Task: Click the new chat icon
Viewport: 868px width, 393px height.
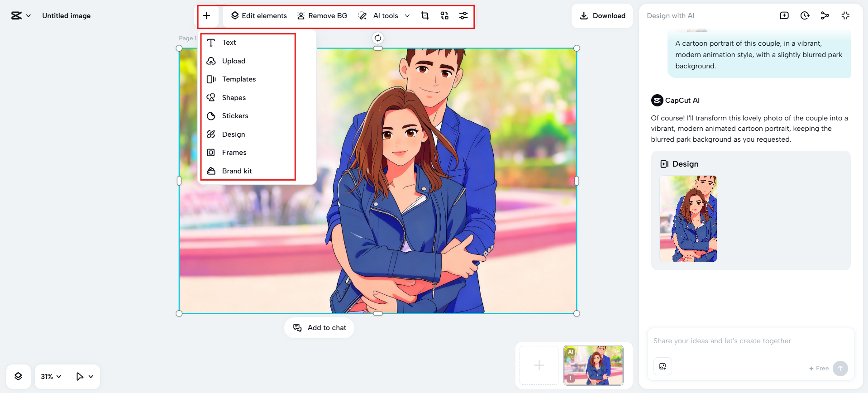Action: click(x=784, y=16)
